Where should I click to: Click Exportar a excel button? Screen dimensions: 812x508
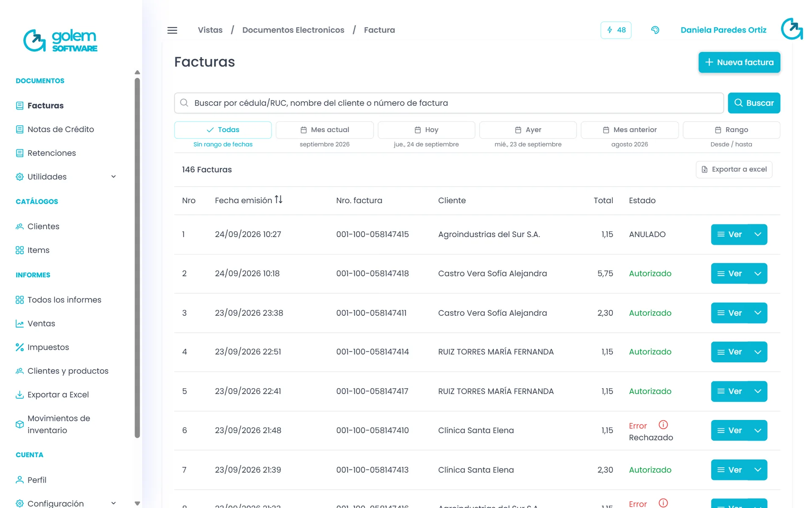[x=734, y=169]
